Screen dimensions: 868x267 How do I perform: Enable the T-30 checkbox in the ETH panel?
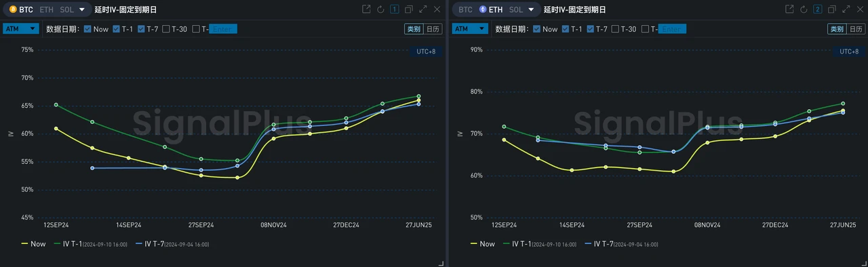coord(616,29)
